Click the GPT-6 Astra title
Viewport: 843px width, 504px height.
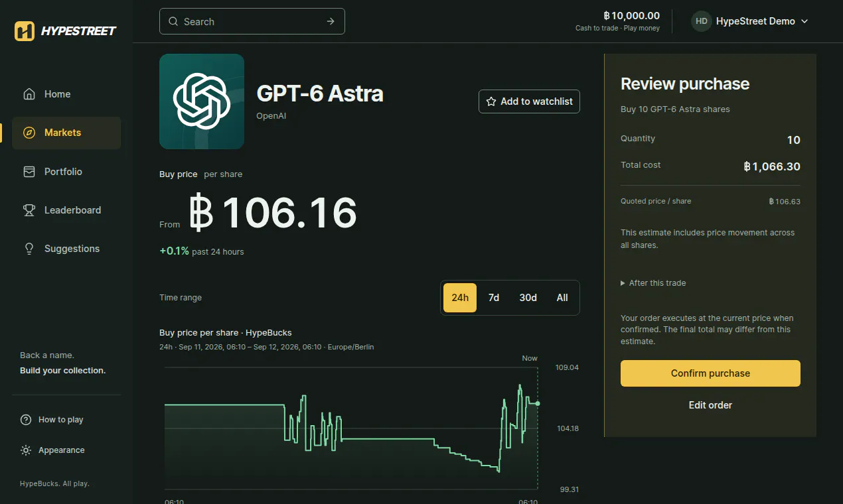[x=320, y=94]
